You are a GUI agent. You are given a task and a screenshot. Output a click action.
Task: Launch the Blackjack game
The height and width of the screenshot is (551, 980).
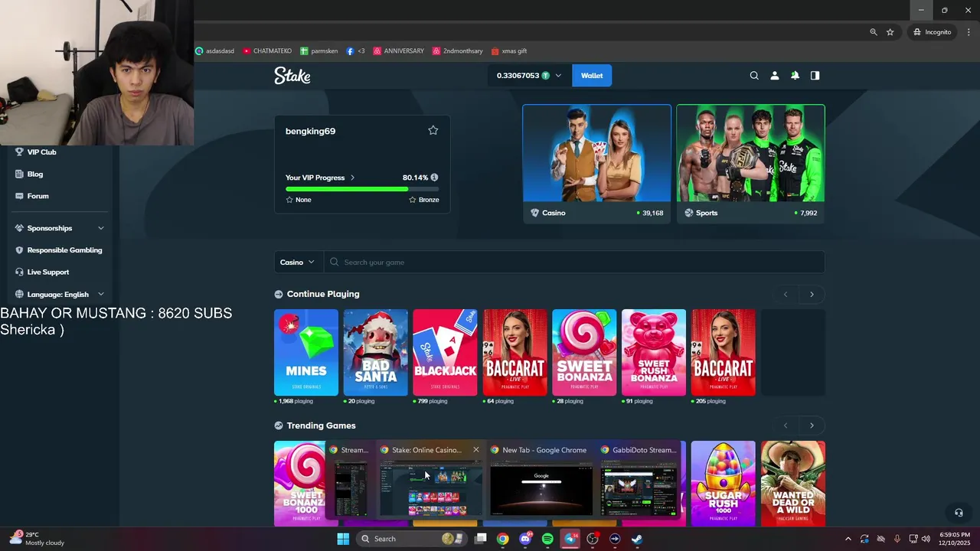445,353
